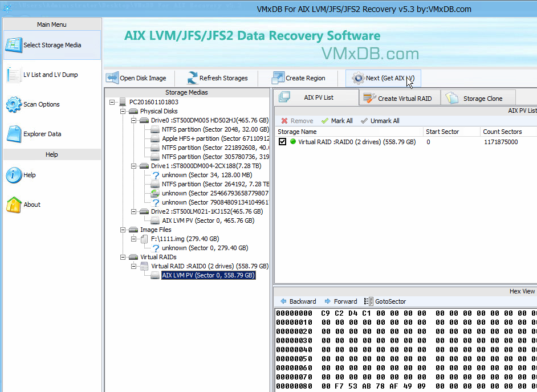Click the Open Disk Image icon
The width and height of the screenshot is (537, 392).
(x=112, y=78)
